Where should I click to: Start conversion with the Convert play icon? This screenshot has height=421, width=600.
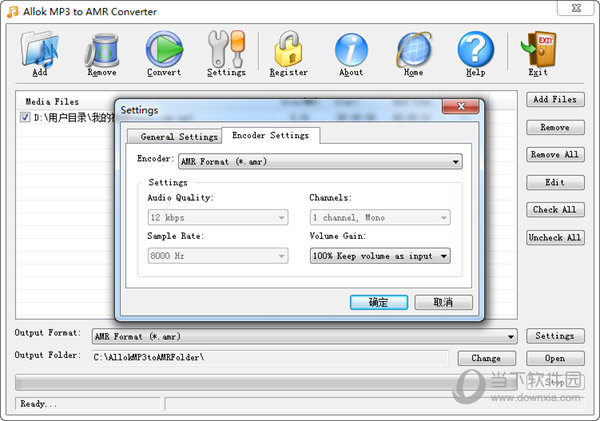(x=164, y=49)
